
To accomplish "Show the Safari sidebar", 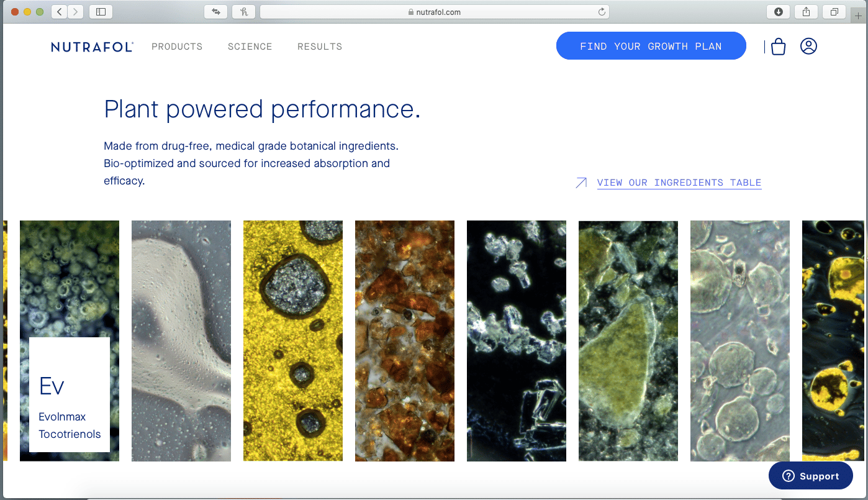I will [101, 12].
